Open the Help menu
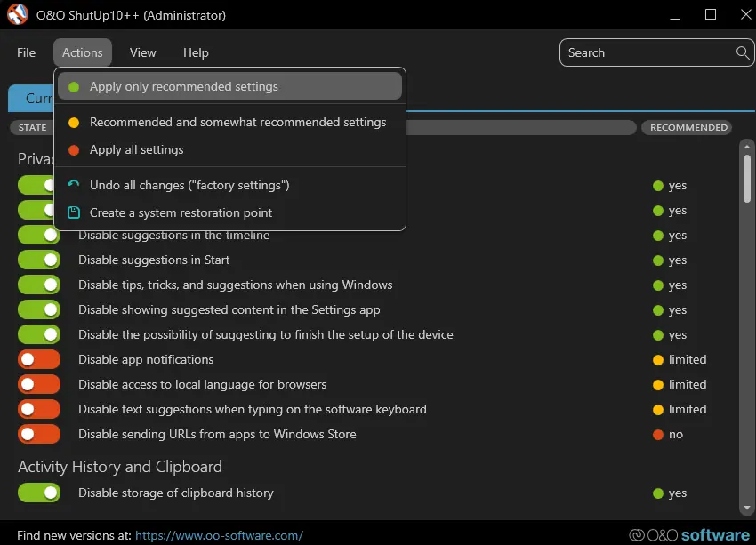 [196, 52]
